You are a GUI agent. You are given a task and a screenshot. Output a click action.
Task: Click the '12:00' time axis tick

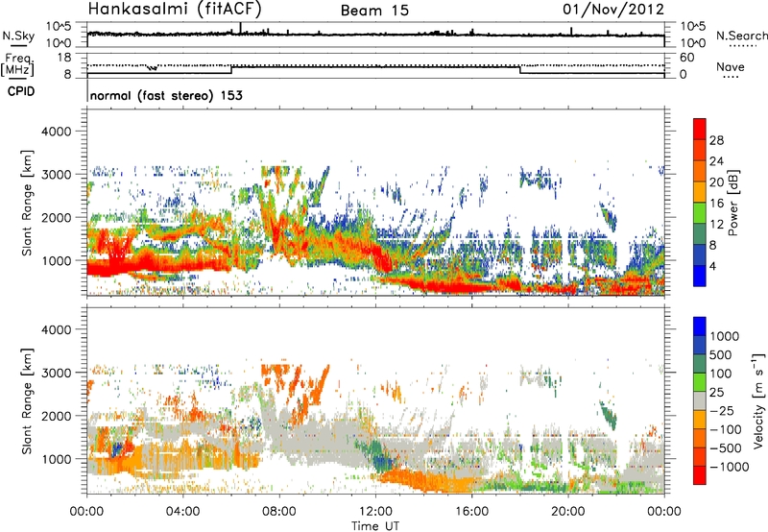click(375, 512)
